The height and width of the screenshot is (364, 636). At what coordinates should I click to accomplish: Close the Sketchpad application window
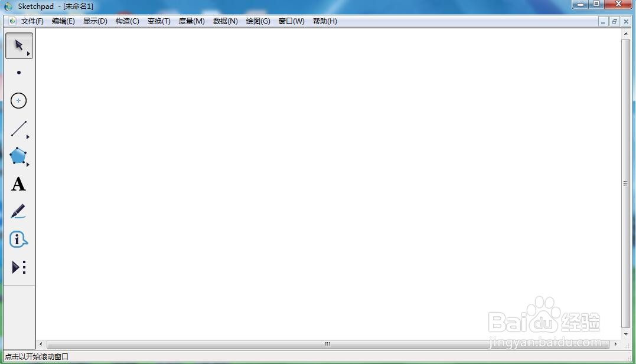(x=618, y=5)
